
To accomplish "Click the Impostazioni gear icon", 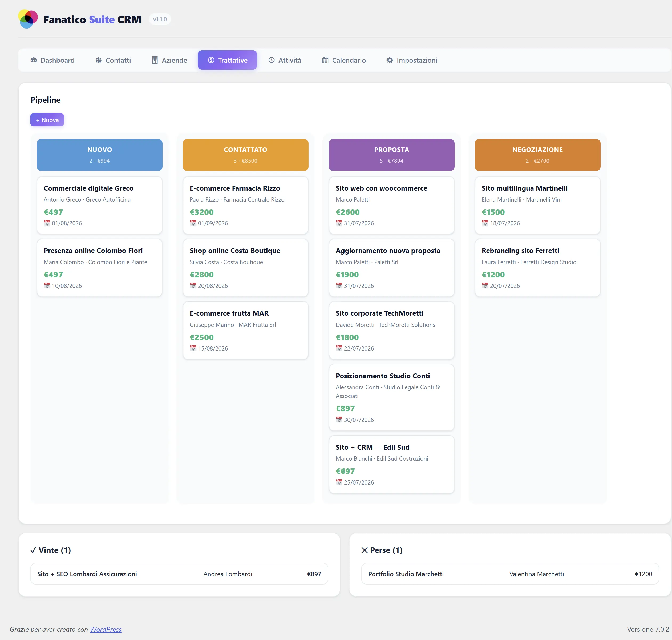I will click(x=390, y=60).
